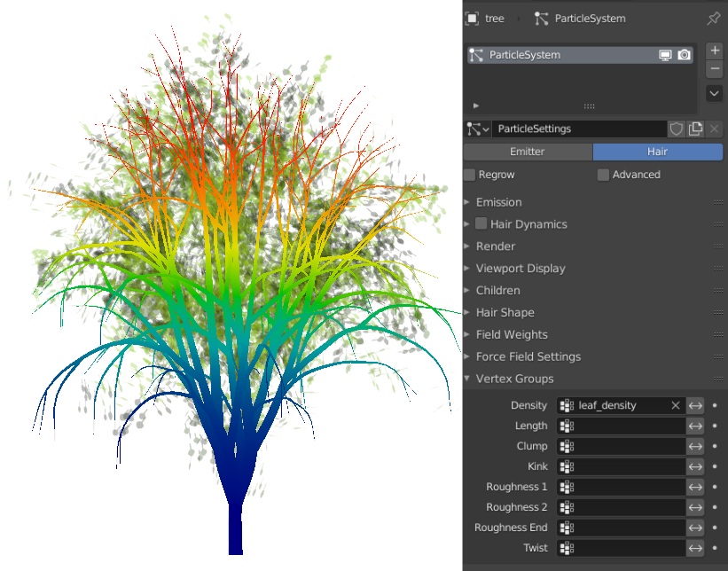Screen dimensions: 728x571
Task: Toggle viewport display of the ParticleSystem slot
Action: (x=665, y=55)
